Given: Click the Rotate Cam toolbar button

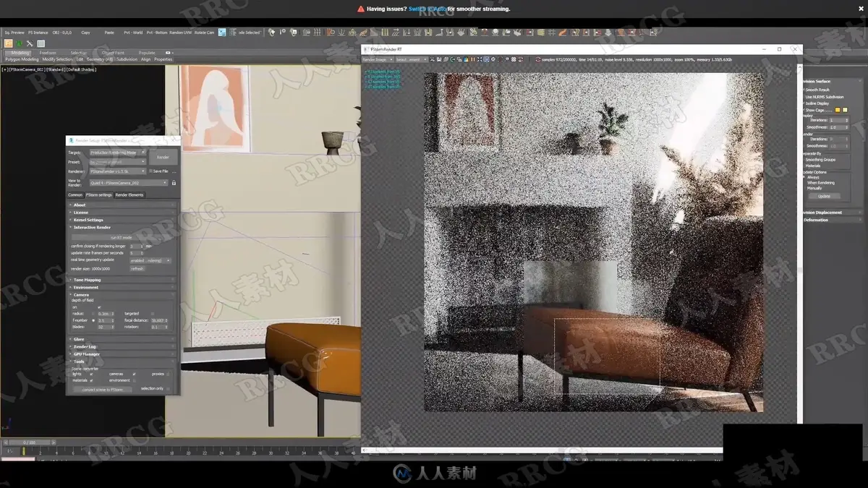Looking at the screenshot, I should click(205, 33).
